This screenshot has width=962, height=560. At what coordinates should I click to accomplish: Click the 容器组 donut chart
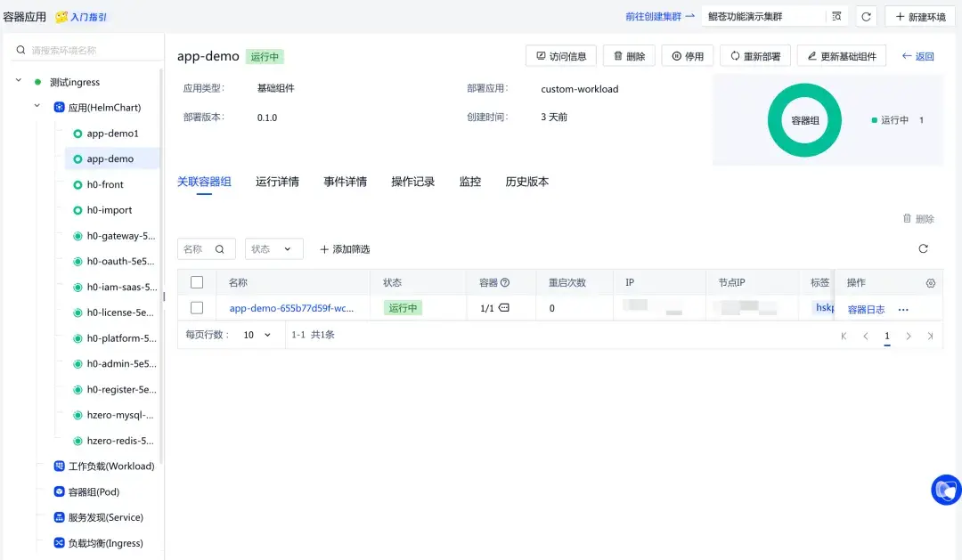point(804,120)
